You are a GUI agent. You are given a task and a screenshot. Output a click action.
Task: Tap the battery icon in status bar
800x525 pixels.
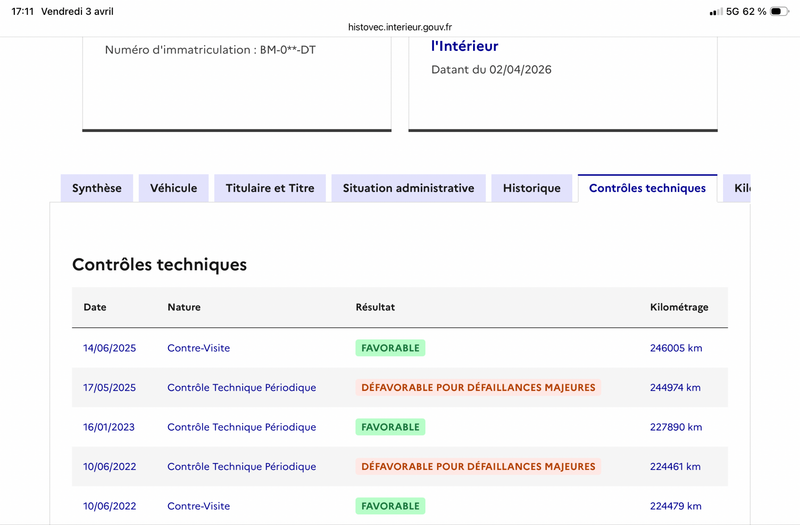point(781,11)
